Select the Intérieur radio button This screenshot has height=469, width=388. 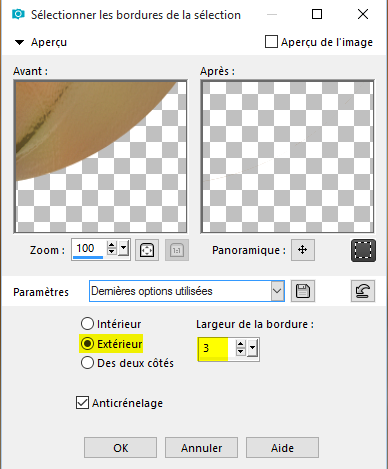87,324
